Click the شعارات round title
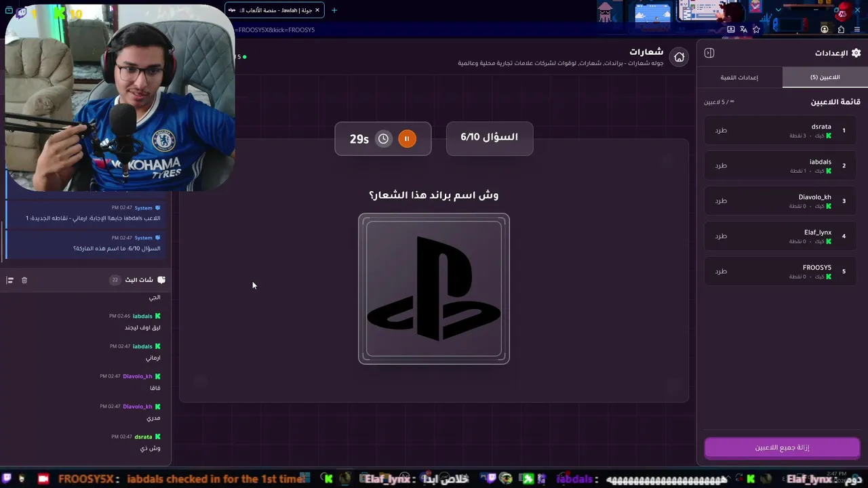The width and height of the screenshot is (868, 488). click(646, 52)
